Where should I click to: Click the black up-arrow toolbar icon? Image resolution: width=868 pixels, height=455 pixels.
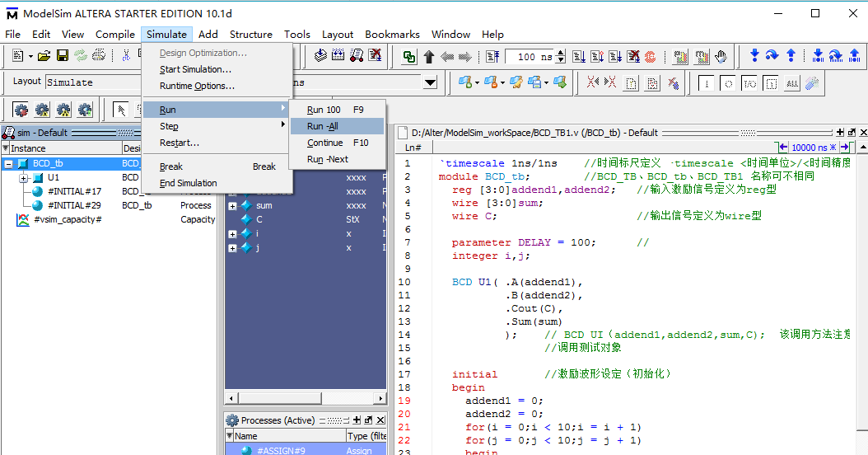point(429,57)
